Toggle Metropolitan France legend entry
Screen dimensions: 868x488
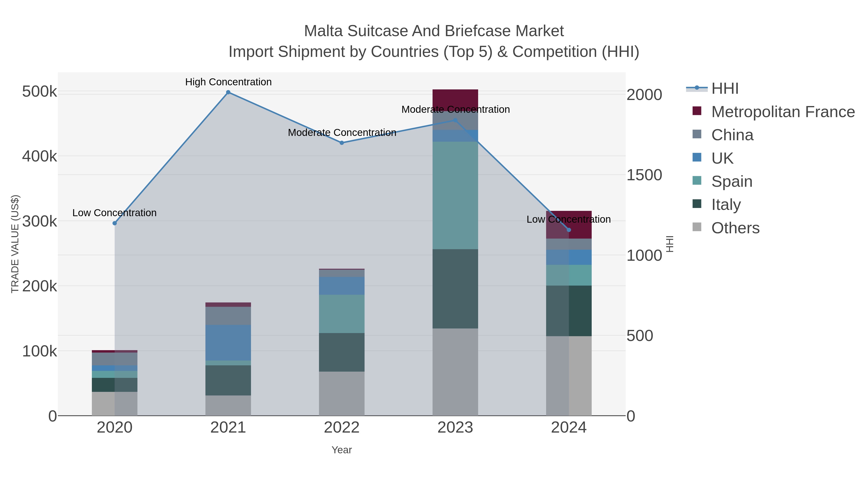tap(774, 112)
